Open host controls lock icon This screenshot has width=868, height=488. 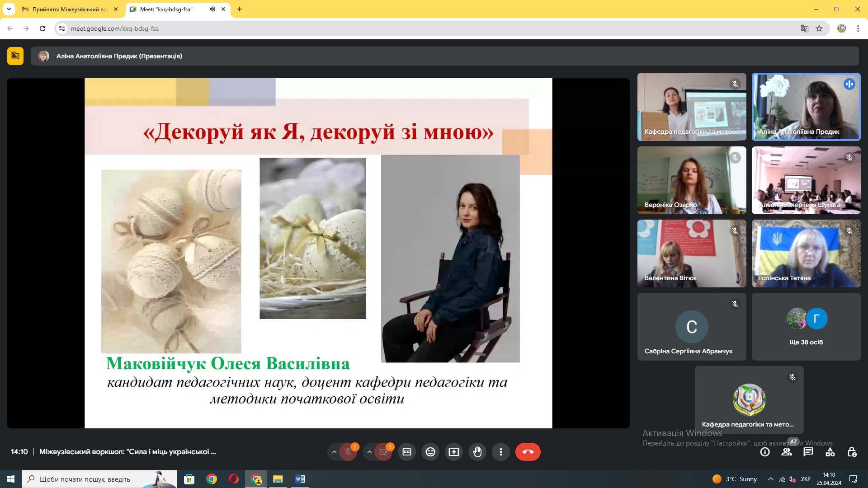(852, 452)
